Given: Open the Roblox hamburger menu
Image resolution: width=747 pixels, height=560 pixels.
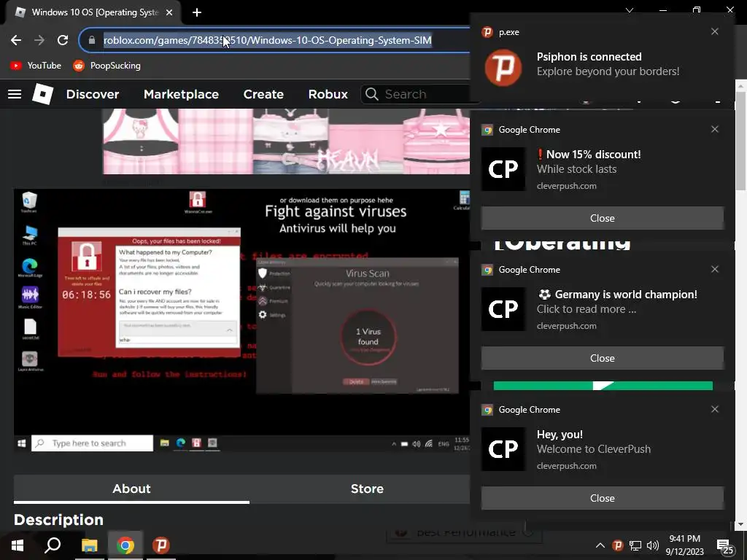Looking at the screenshot, I should click(x=15, y=94).
